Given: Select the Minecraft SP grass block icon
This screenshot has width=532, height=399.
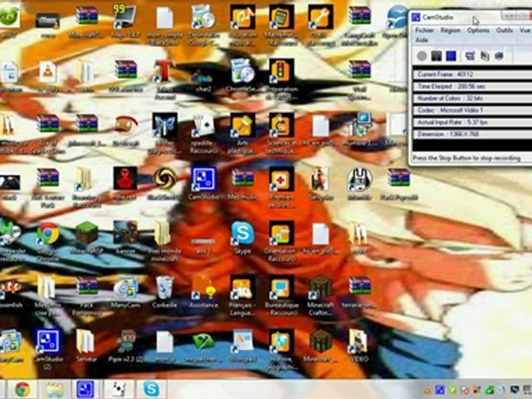Looking at the screenshot, I should point(87,238).
